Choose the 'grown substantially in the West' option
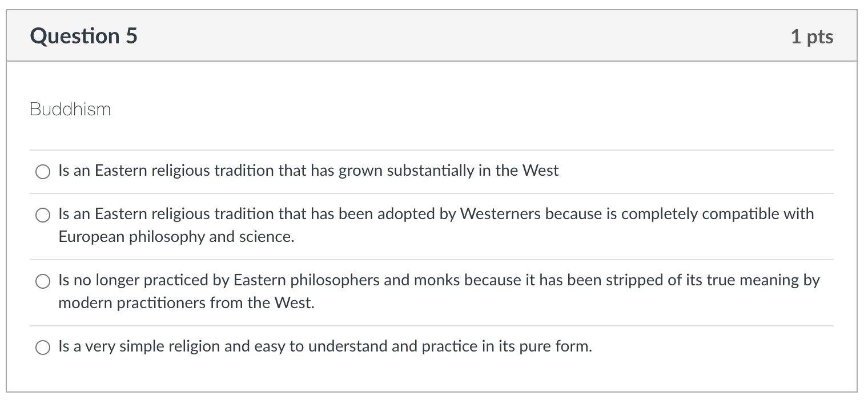Viewport: 868px width, 404px height. click(42, 171)
